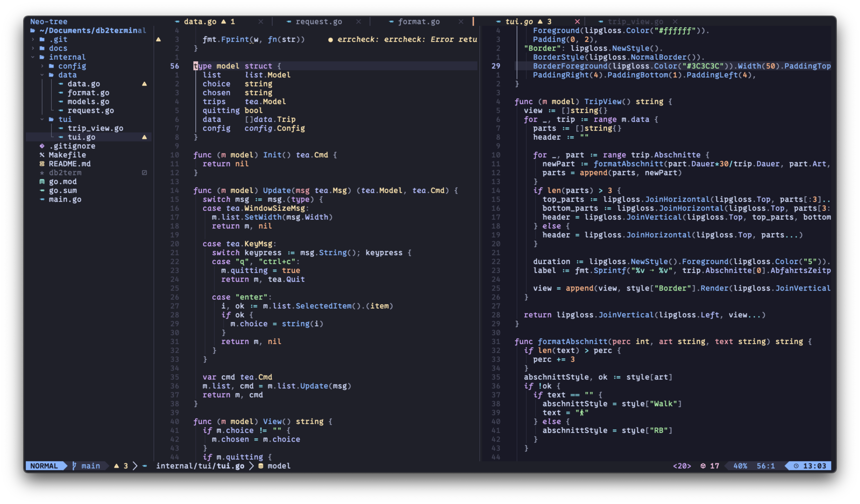The height and width of the screenshot is (504, 860).
Task: Open data.go in the file tree
Action: tap(84, 84)
